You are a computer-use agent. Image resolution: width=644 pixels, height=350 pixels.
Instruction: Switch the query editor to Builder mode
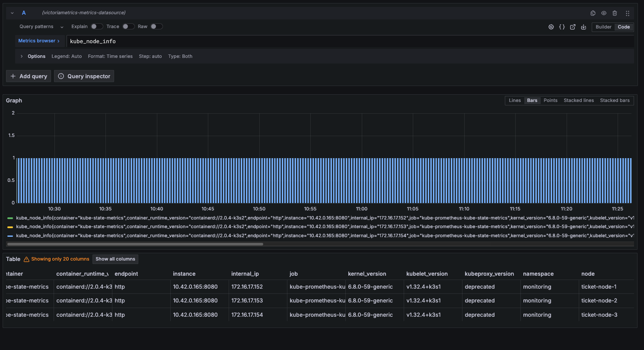pos(603,27)
